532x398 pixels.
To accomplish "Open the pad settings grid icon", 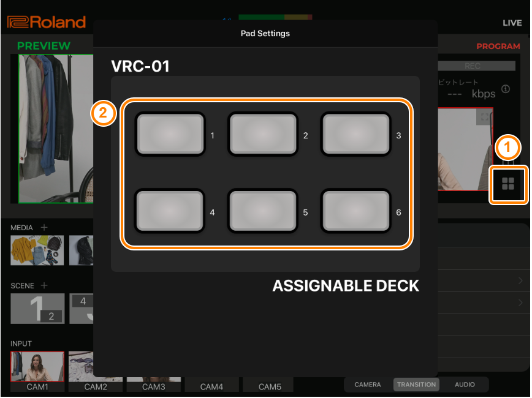I will 508,184.
